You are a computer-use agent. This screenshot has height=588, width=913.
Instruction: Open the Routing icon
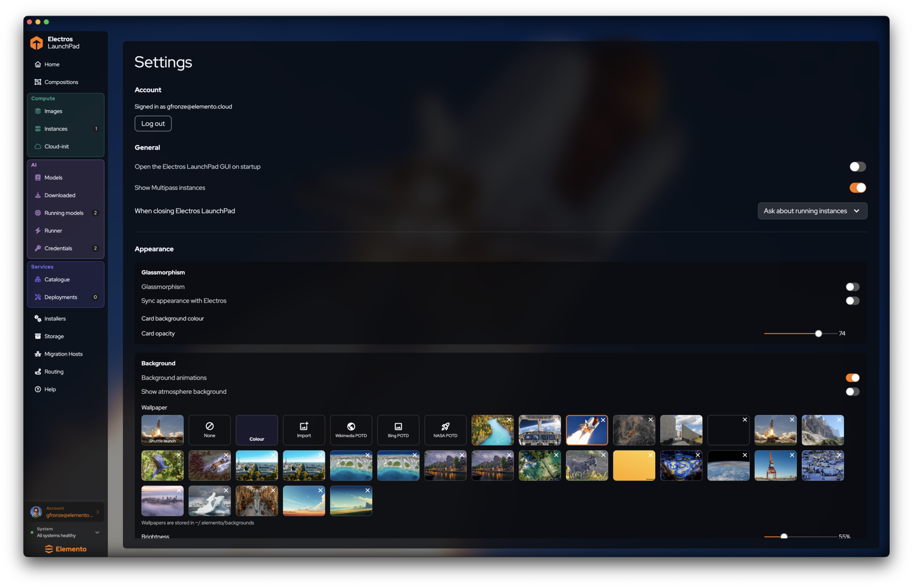click(38, 372)
